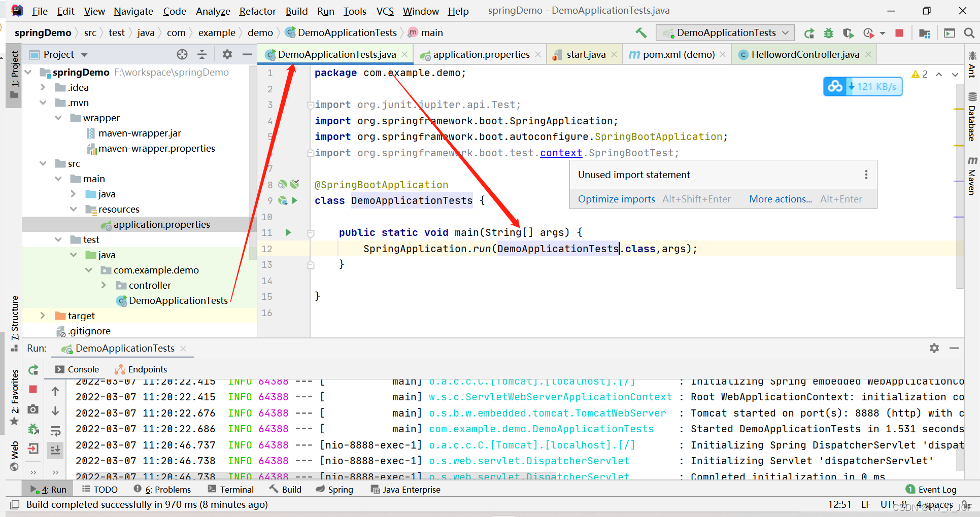Open Search Everywhere with the magnifier icon
Viewport: 980px width, 517px height.
pos(970,32)
